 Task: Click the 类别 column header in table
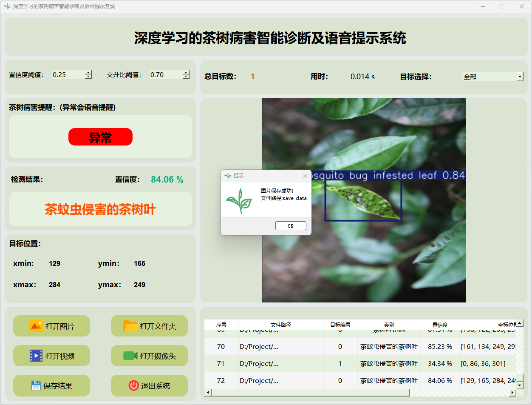pos(389,325)
